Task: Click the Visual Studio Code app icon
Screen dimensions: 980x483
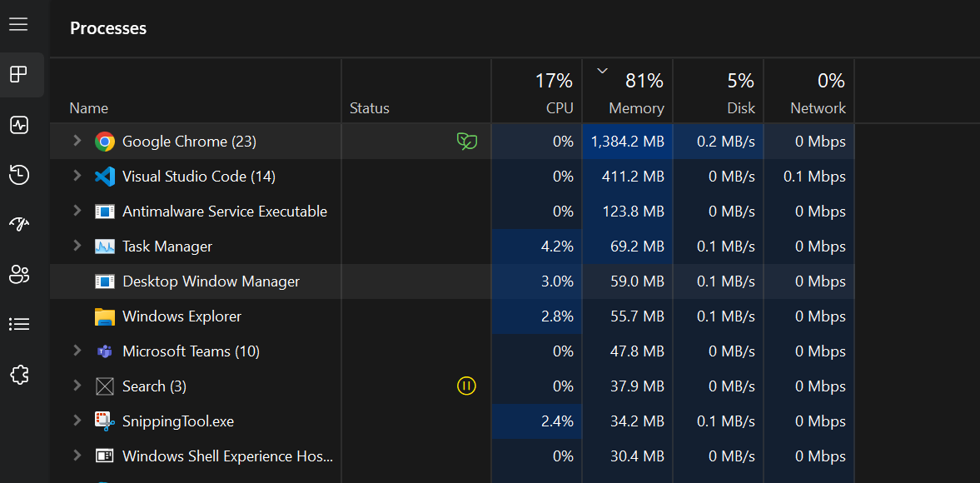Action: (x=104, y=177)
